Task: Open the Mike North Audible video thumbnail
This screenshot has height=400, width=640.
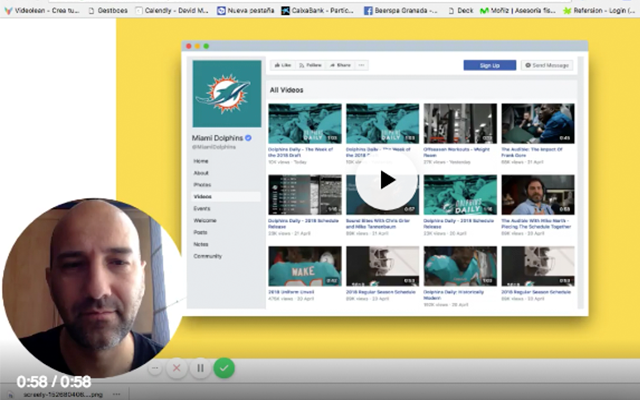Action: [x=538, y=195]
